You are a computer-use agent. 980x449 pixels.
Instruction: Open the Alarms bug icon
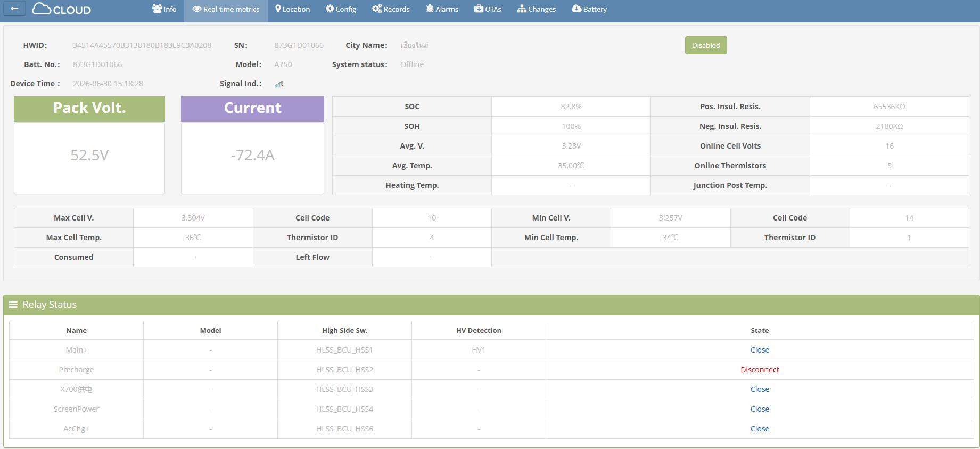tap(430, 9)
